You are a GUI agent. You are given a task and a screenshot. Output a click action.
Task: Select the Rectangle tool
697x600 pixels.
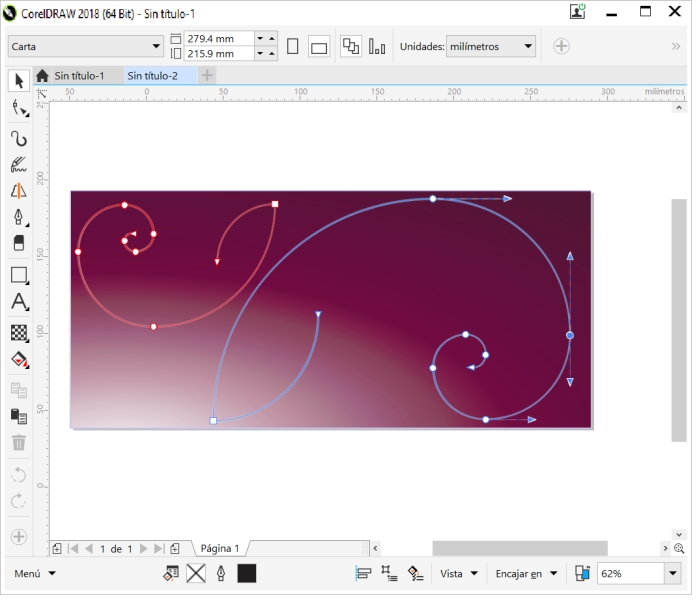point(18,275)
